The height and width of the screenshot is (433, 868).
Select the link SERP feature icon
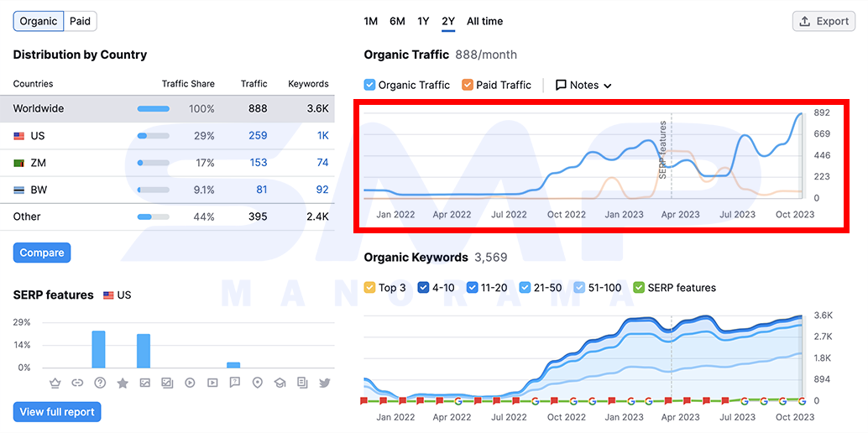[x=77, y=383]
